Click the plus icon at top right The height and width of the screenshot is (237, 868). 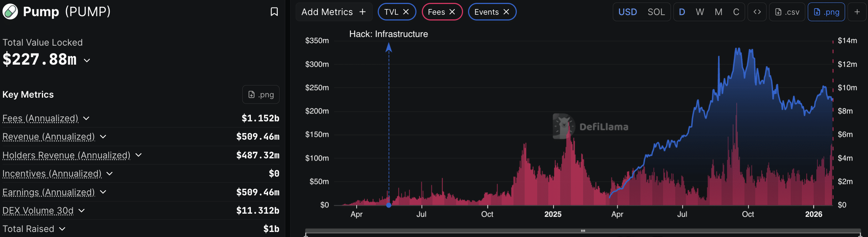point(857,12)
